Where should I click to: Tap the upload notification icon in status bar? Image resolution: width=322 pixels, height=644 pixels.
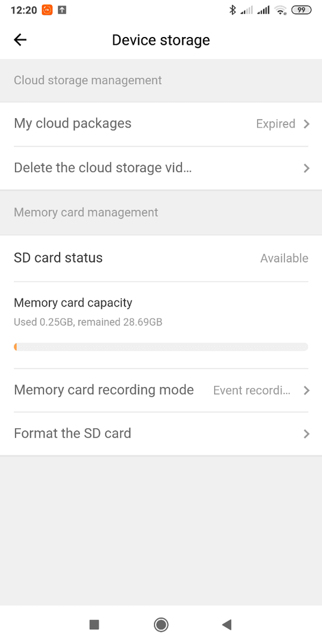(62, 10)
